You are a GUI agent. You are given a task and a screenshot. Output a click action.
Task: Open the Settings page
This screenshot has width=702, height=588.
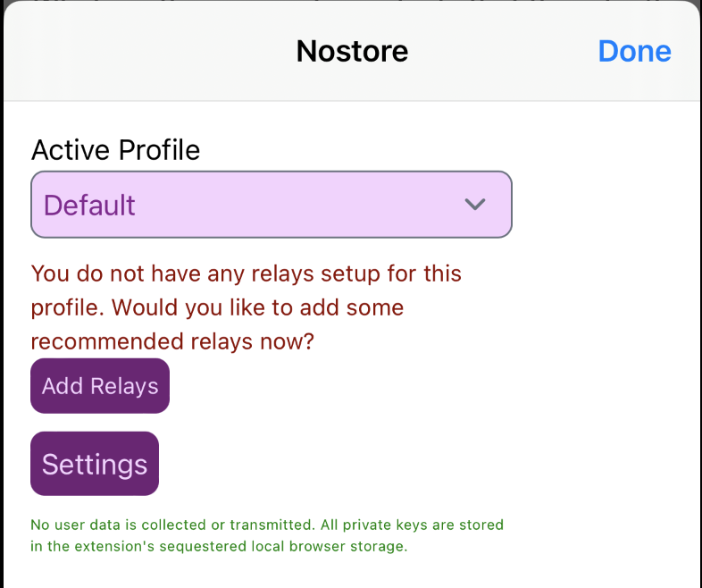[x=95, y=464]
